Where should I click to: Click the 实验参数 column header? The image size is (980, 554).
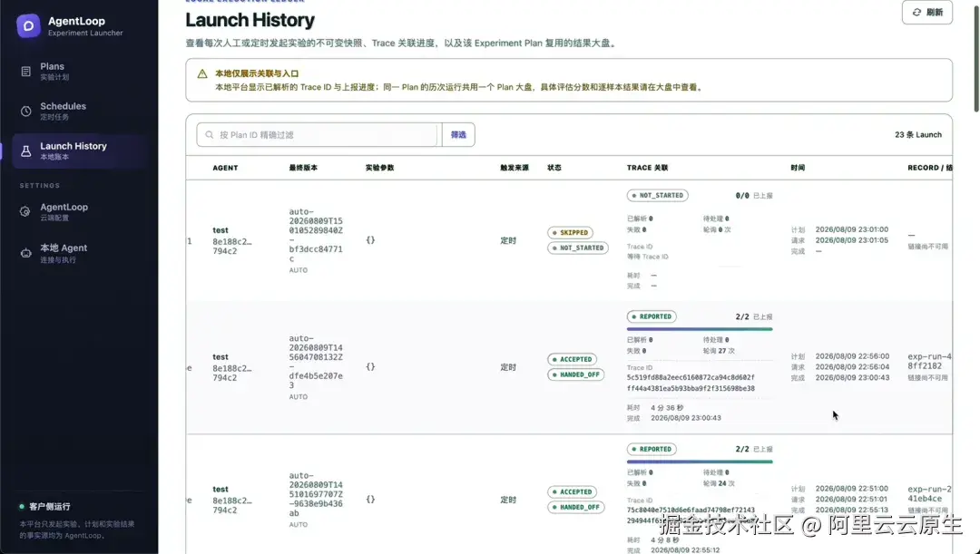click(x=379, y=168)
